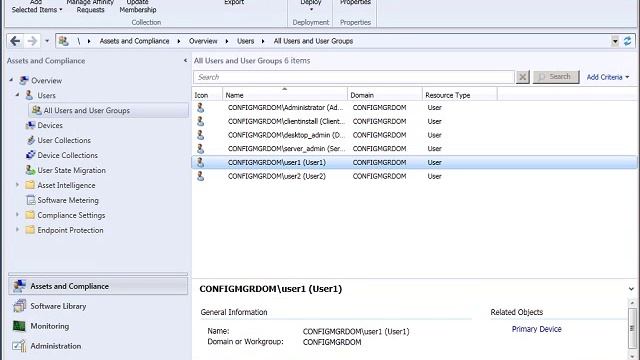Click the Devices node icon
The height and width of the screenshot is (360, 640).
tap(30, 125)
